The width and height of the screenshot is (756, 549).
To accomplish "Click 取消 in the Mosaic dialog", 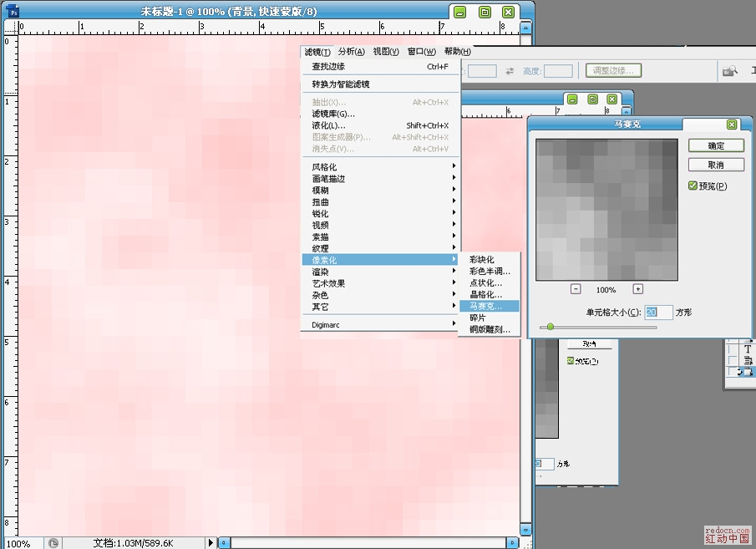I will tap(716, 165).
